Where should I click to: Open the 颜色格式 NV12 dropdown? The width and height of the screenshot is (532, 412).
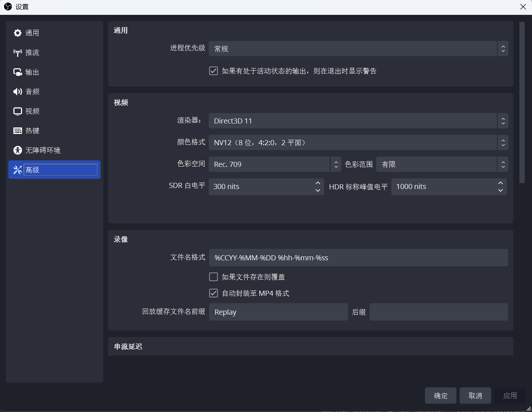(x=358, y=143)
